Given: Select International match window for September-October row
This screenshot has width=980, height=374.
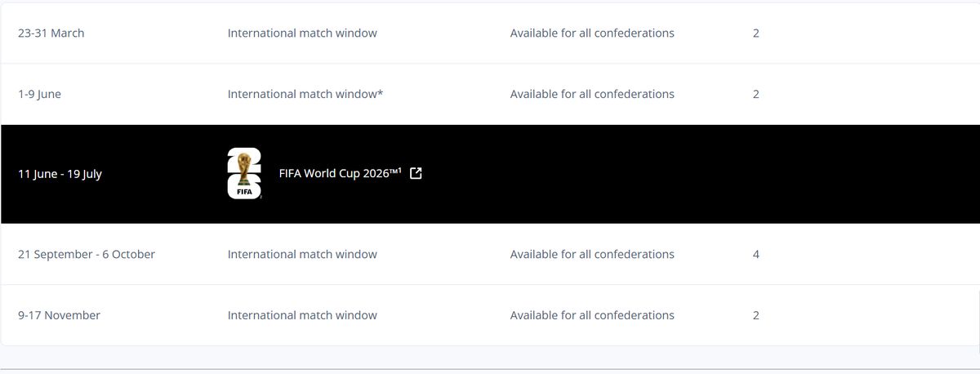Looking at the screenshot, I should pyautogui.click(x=302, y=254).
